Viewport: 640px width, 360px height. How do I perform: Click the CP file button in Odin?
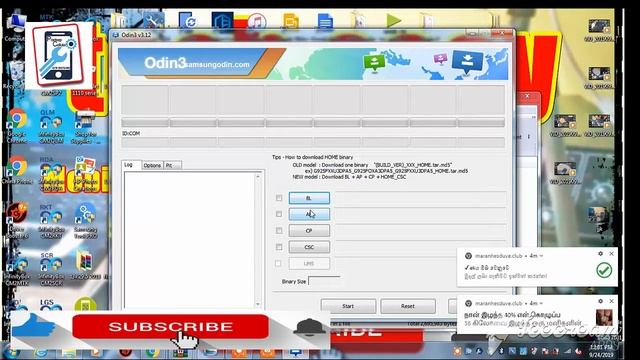tap(309, 231)
